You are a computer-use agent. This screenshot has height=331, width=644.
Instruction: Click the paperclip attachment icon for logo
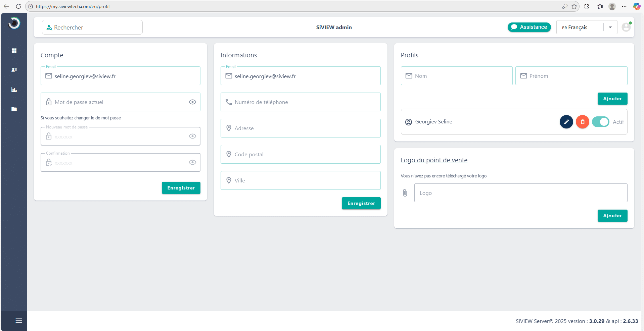point(405,193)
